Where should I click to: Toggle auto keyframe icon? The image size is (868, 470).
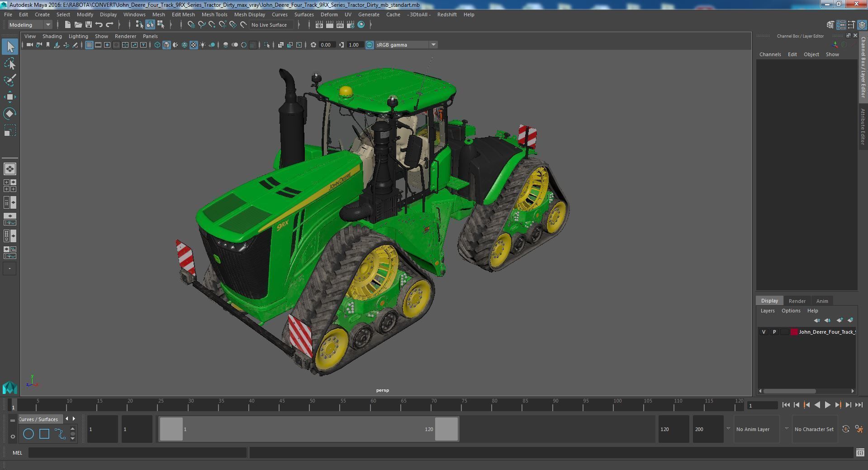(845, 429)
